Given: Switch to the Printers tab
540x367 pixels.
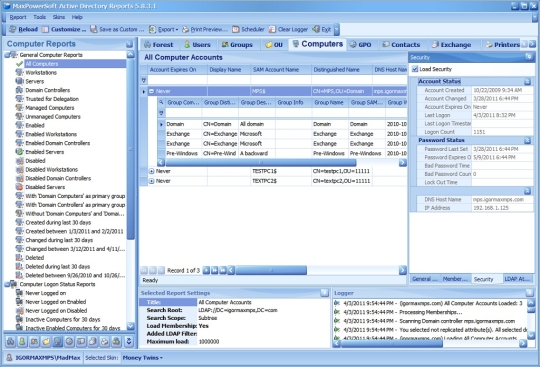Looking at the screenshot, I should click(502, 44).
